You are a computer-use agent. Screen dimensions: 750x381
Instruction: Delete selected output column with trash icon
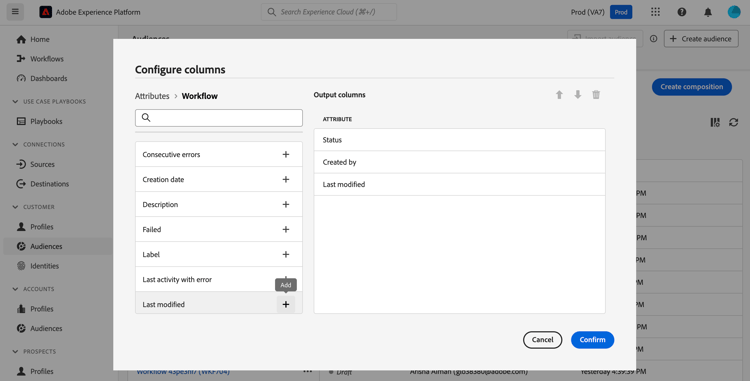[x=596, y=95]
